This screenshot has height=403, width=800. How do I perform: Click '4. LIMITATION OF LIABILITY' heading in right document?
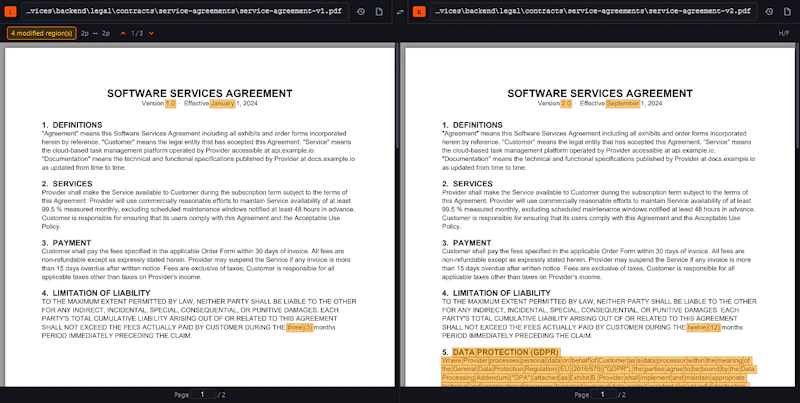click(x=496, y=293)
